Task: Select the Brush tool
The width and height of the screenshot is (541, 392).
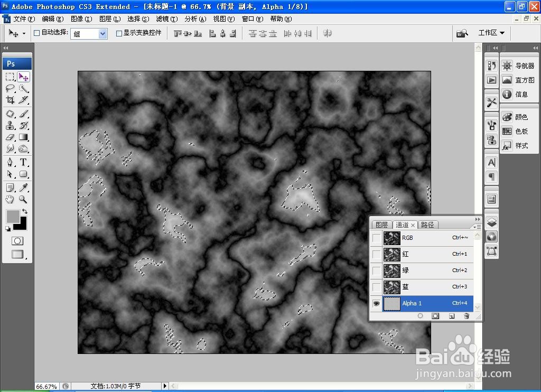Action: pyautogui.click(x=23, y=114)
